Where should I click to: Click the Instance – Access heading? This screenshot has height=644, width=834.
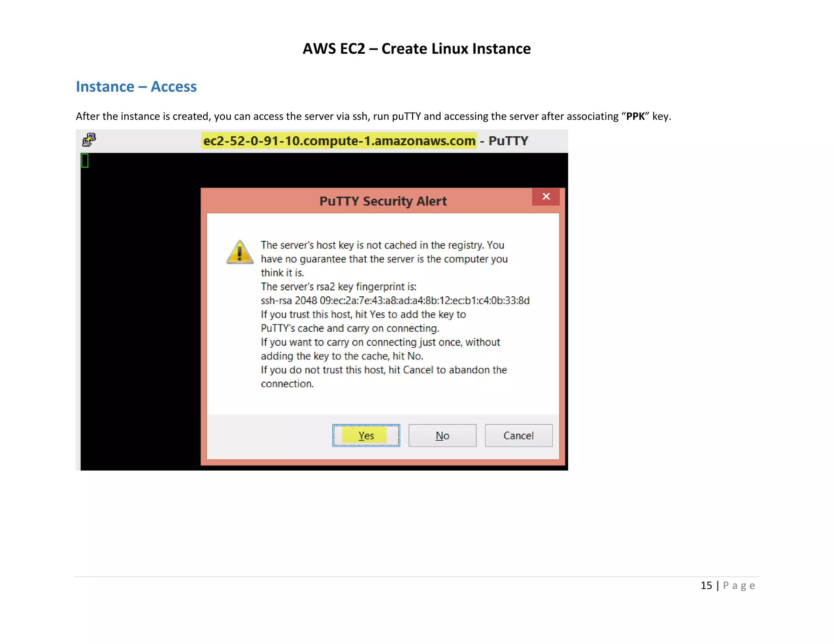tap(136, 87)
